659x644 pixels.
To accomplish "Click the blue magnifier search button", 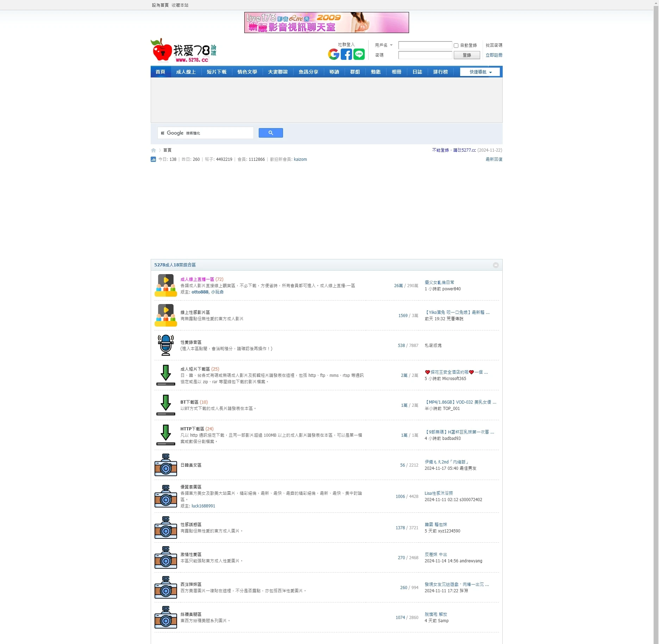I will tap(270, 133).
